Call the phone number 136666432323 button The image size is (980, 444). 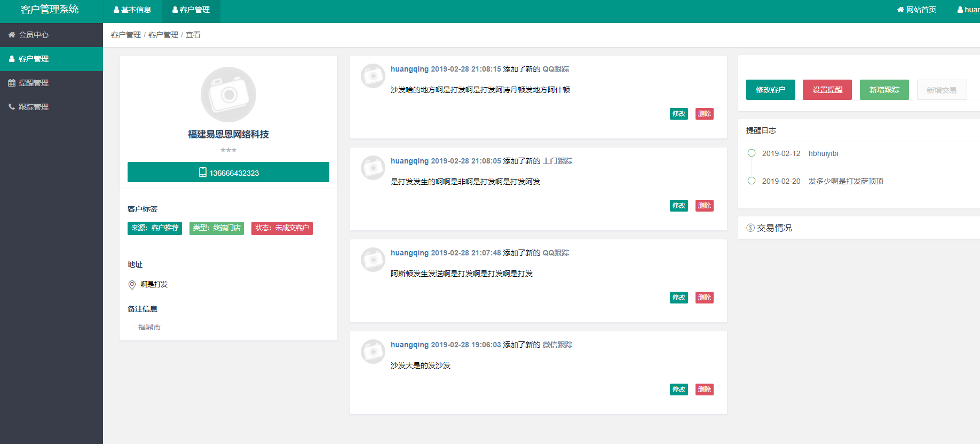(228, 173)
